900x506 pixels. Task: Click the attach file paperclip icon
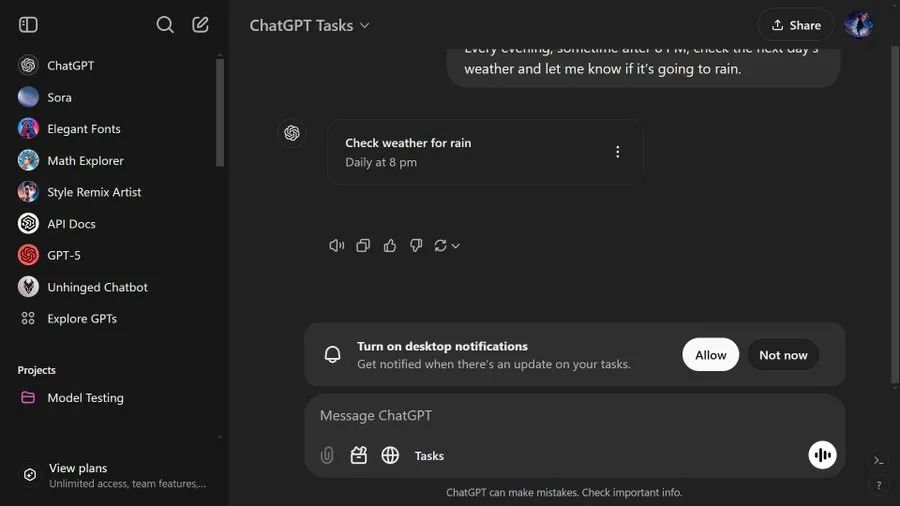pos(327,455)
